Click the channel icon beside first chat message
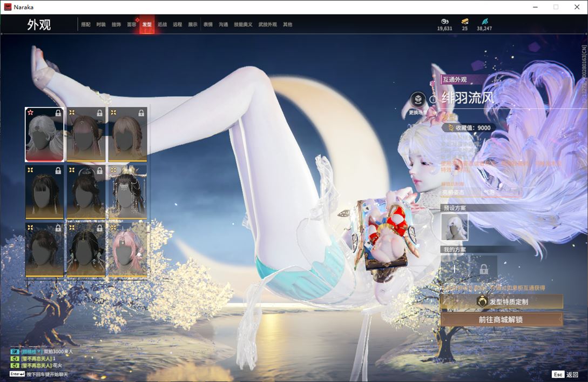588x382 pixels. click(15, 351)
